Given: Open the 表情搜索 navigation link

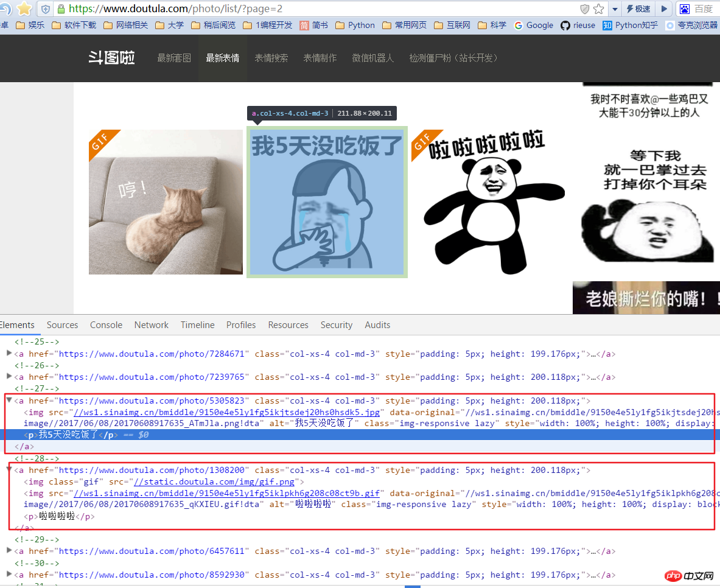Looking at the screenshot, I should [271, 58].
